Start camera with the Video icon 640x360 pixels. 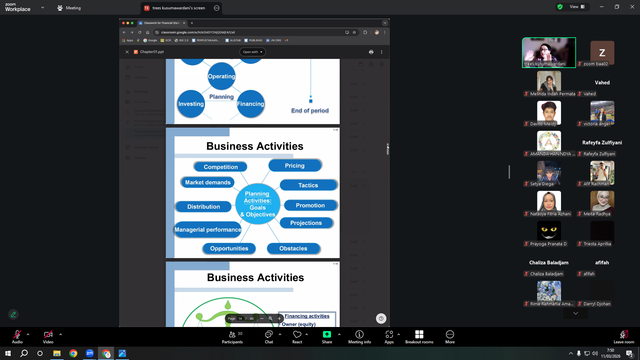(48, 334)
